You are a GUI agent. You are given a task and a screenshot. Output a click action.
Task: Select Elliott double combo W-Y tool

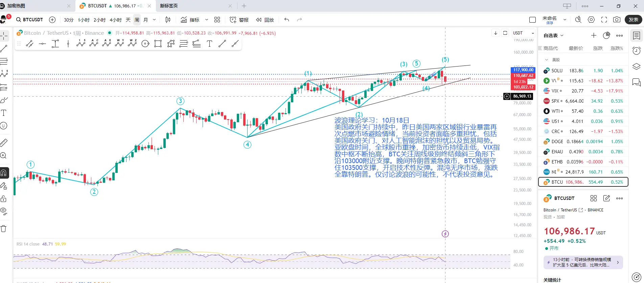pyautogui.click(x=120, y=43)
